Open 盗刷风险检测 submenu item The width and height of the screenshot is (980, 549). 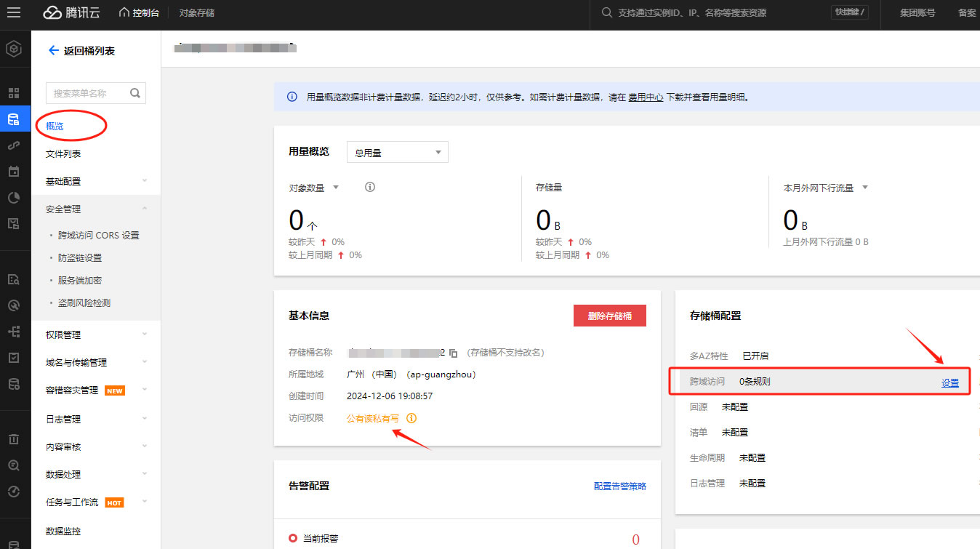(84, 302)
